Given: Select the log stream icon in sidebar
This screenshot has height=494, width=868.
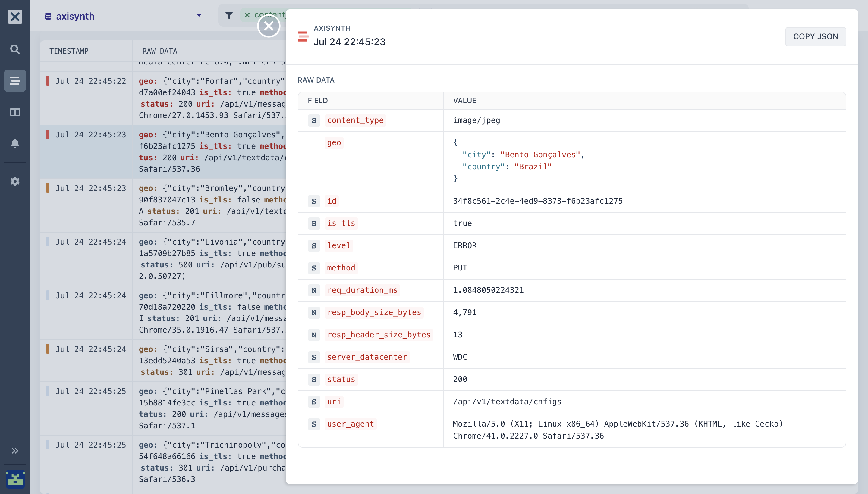Looking at the screenshot, I should (15, 81).
